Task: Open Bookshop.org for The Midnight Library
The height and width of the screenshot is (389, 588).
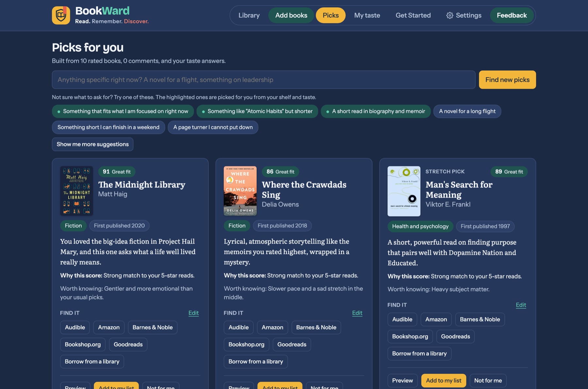Action: (x=83, y=345)
